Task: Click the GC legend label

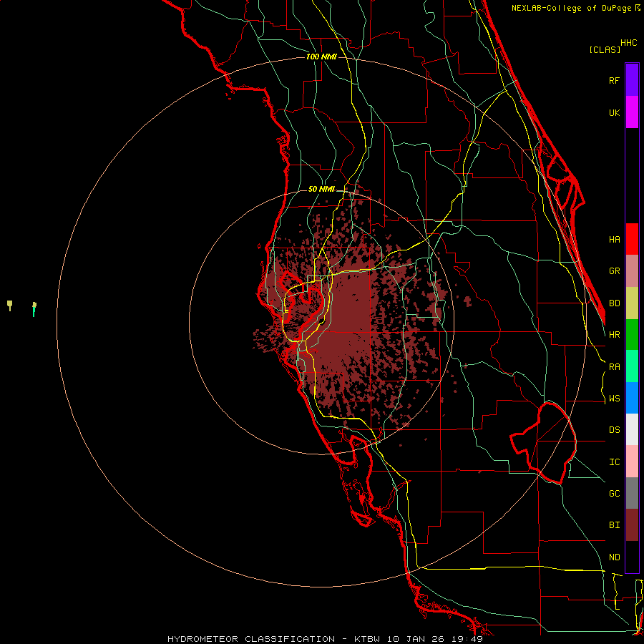Action: pyautogui.click(x=614, y=494)
